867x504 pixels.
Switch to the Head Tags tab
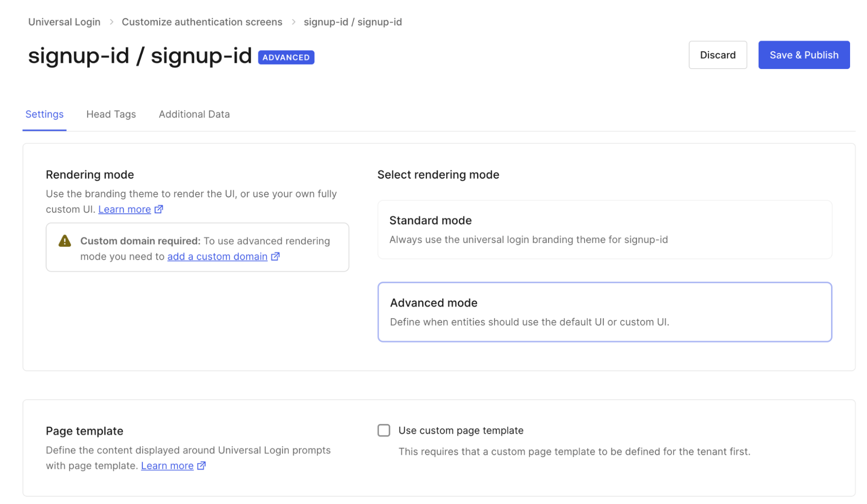pos(111,114)
